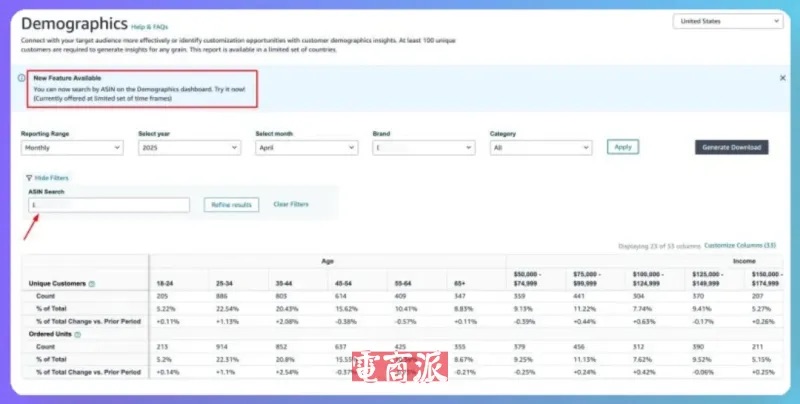Click the info icon beside Ordered Units
800x404 pixels.
[78, 335]
